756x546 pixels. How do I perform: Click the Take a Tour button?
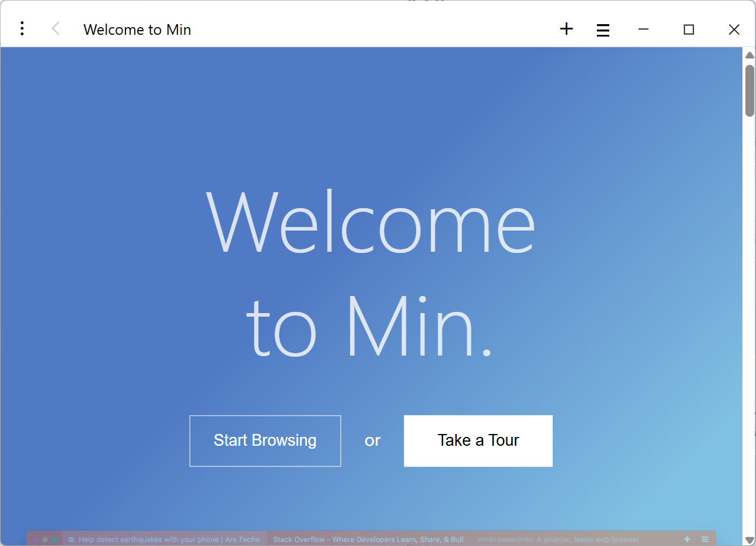tap(478, 440)
